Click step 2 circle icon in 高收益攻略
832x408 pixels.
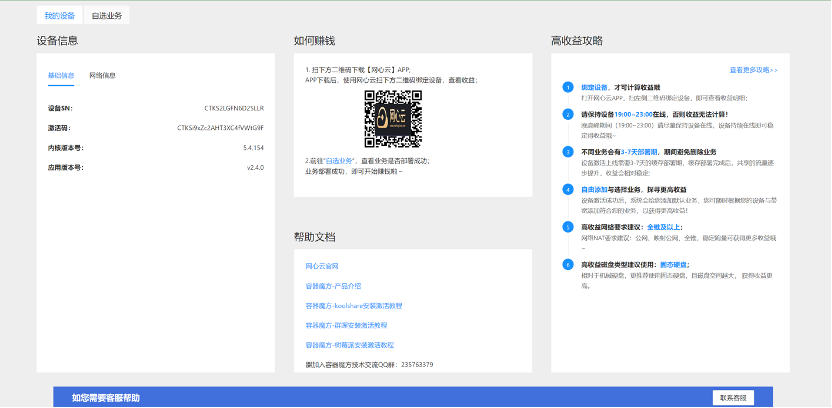click(x=568, y=114)
